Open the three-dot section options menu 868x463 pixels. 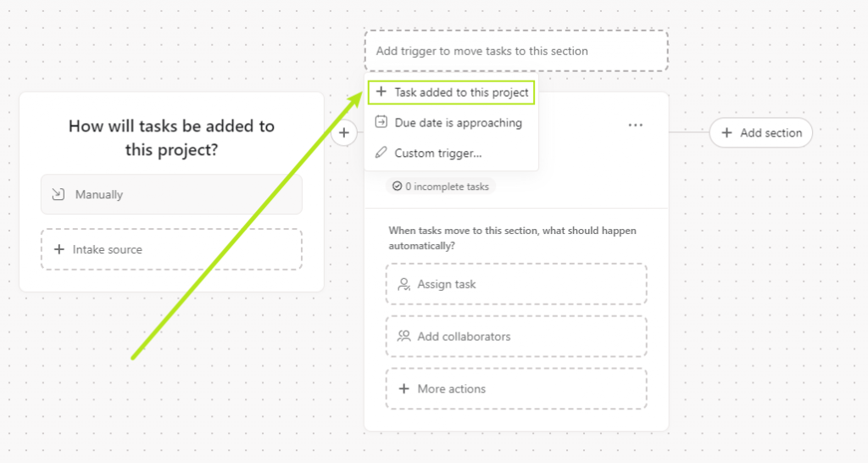636,126
